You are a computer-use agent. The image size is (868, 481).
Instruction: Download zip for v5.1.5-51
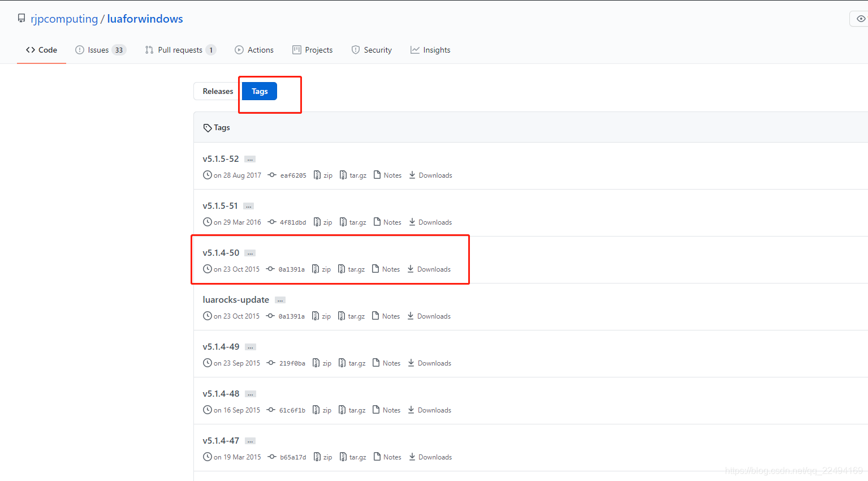(323, 222)
